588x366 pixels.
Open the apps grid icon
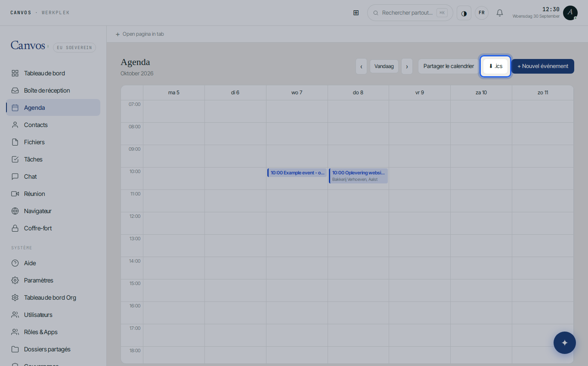[356, 13]
